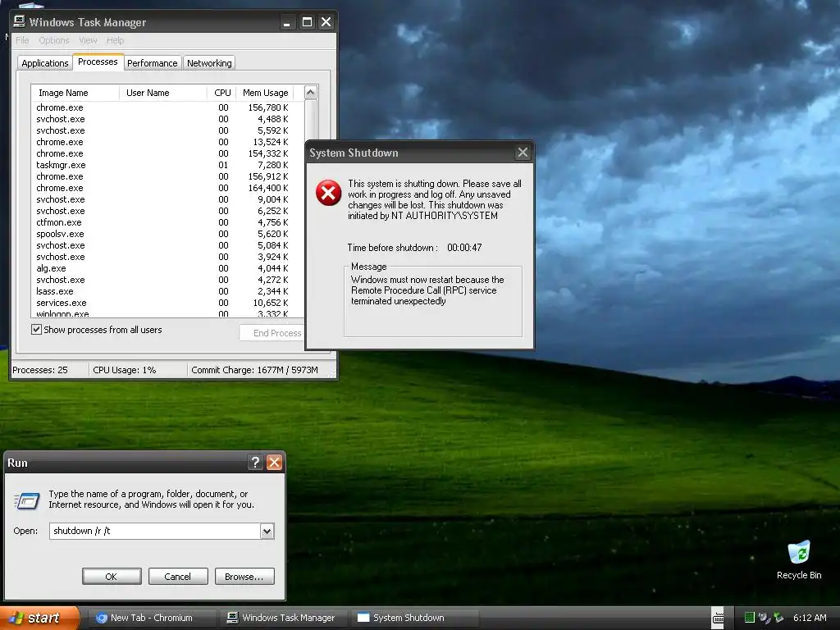Image resolution: width=840 pixels, height=630 pixels.
Task: Select chrome.exe using 156,912 K
Action: point(162,177)
